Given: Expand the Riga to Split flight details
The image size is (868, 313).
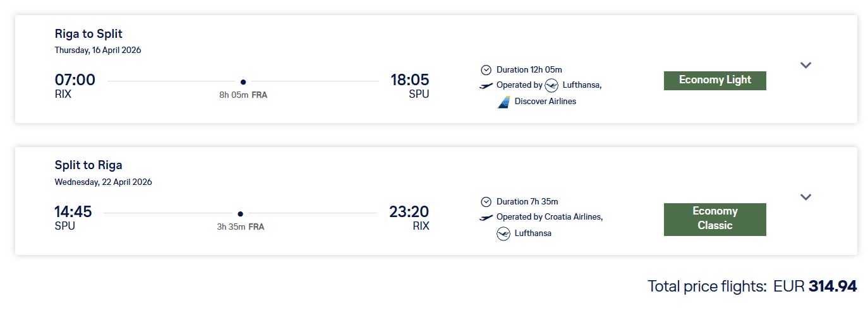Looking at the screenshot, I should [805, 65].
